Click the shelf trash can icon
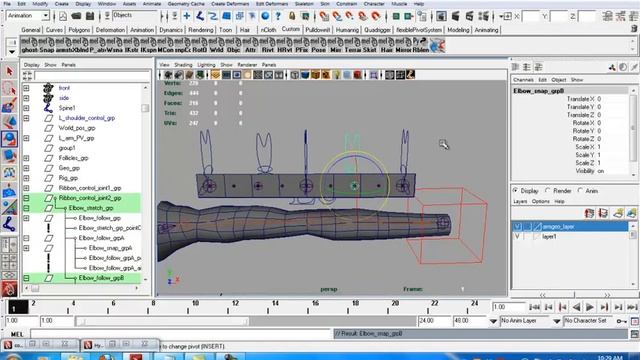This screenshot has width=640, height=360. point(634,29)
